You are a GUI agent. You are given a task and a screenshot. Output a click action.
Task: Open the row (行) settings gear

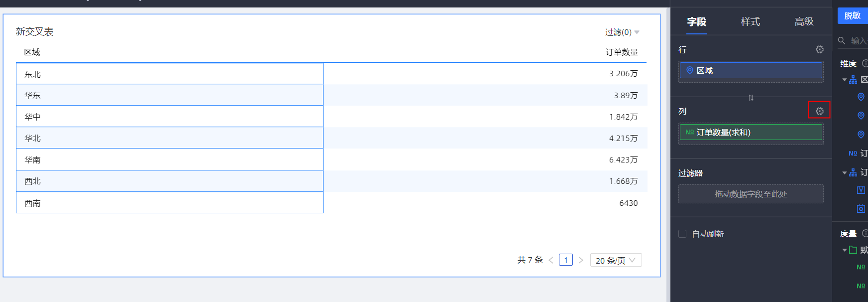click(x=819, y=49)
